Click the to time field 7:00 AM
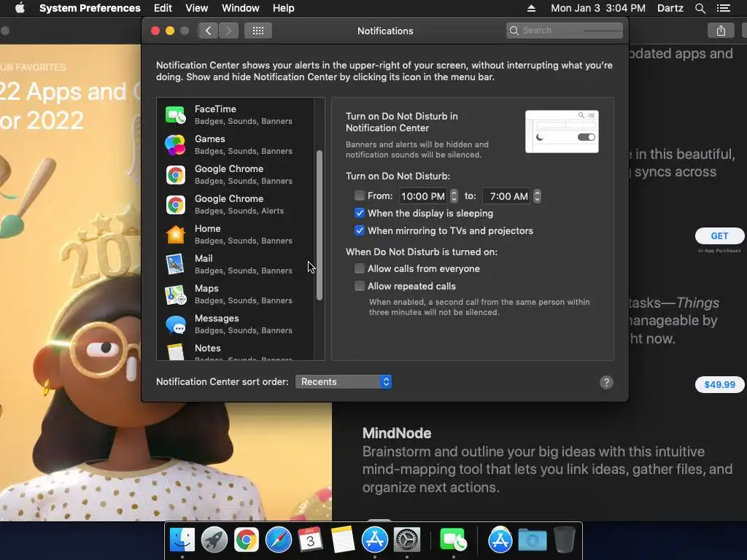The width and height of the screenshot is (747, 560). pyautogui.click(x=506, y=196)
